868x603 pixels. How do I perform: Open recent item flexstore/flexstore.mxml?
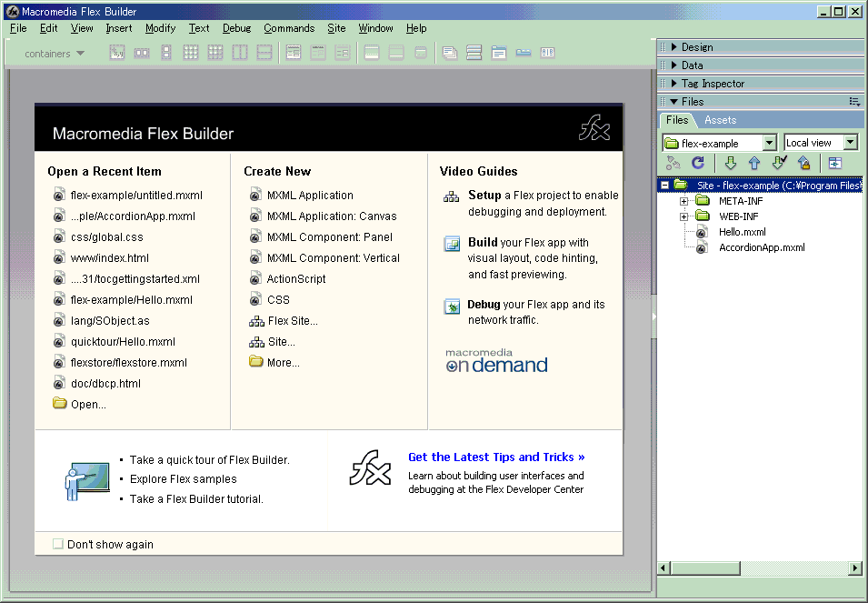click(x=128, y=363)
